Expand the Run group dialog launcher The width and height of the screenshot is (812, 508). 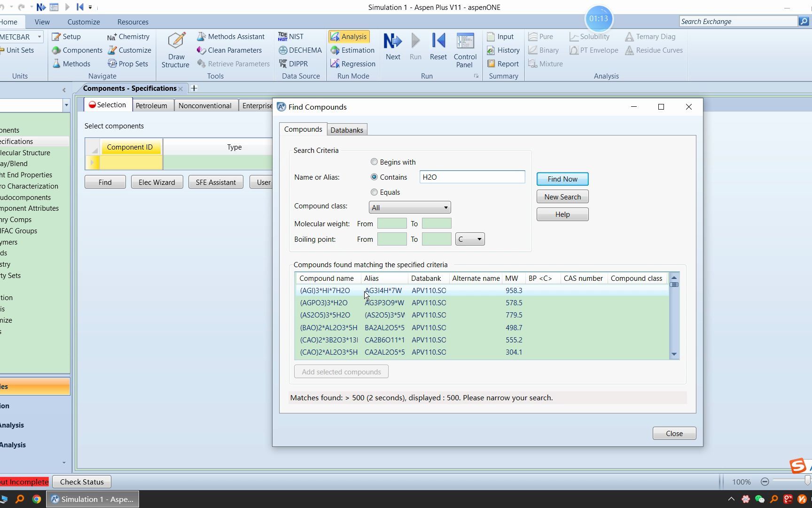point(476,76)
